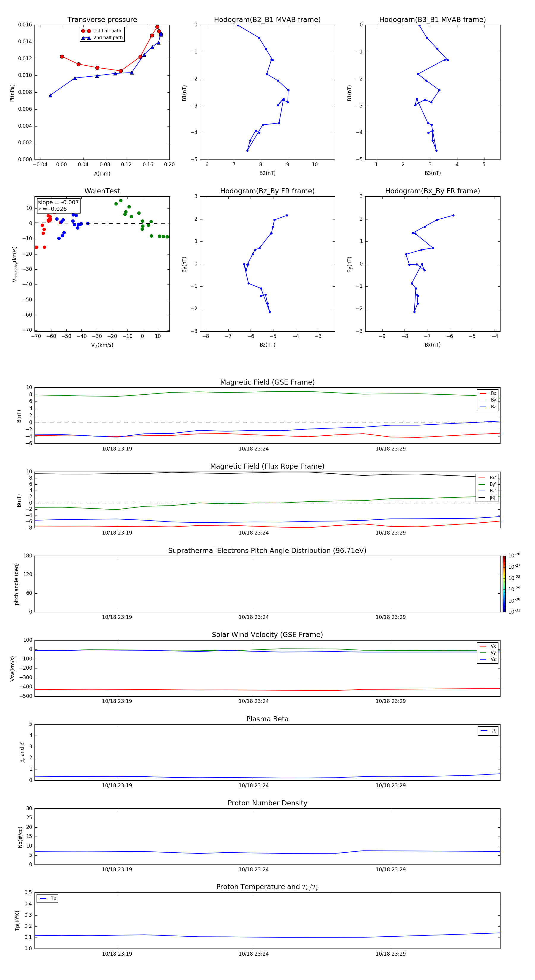Click Suprathermal Electrons Pitch Angle Distribution title
This screenshot has width=535, height=980.
tap(267, 551)
